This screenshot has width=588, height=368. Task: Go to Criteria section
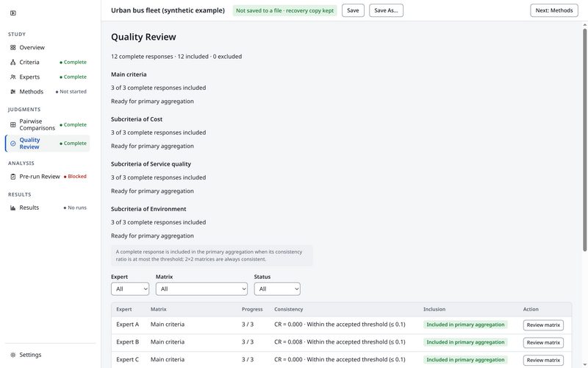(x=48, y=63)
